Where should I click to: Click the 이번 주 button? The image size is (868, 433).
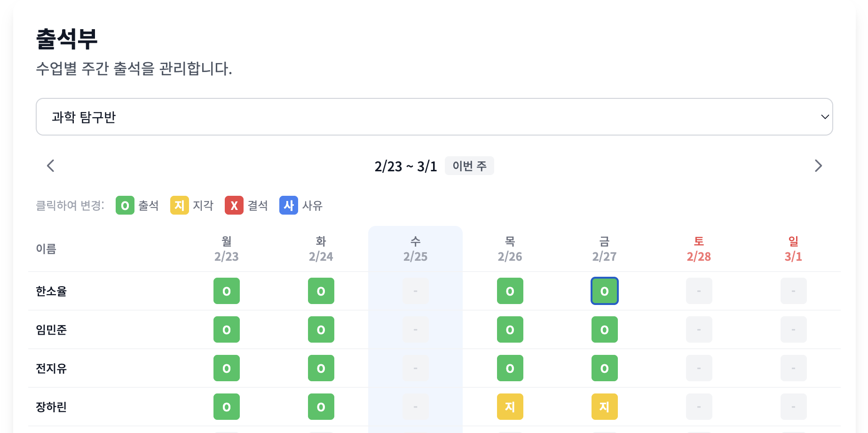point(469,166)
